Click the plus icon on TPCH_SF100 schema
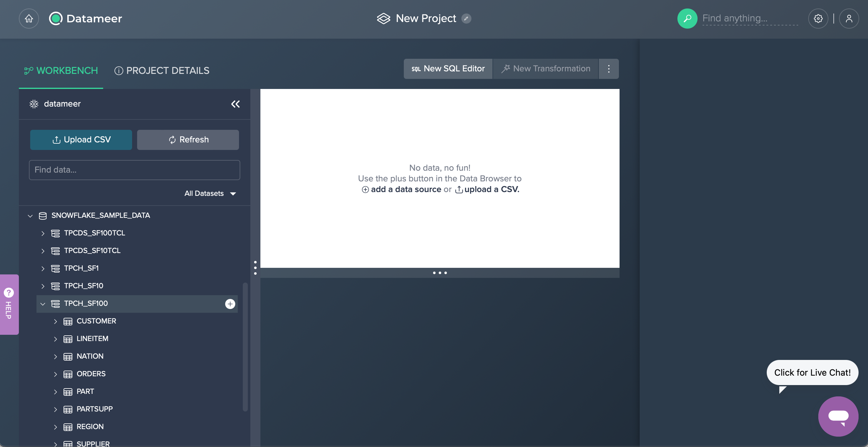 pos(230,304)
